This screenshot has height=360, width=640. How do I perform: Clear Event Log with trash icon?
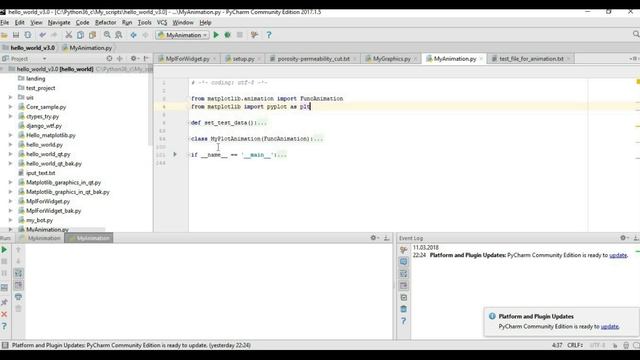tap(404, 309)
